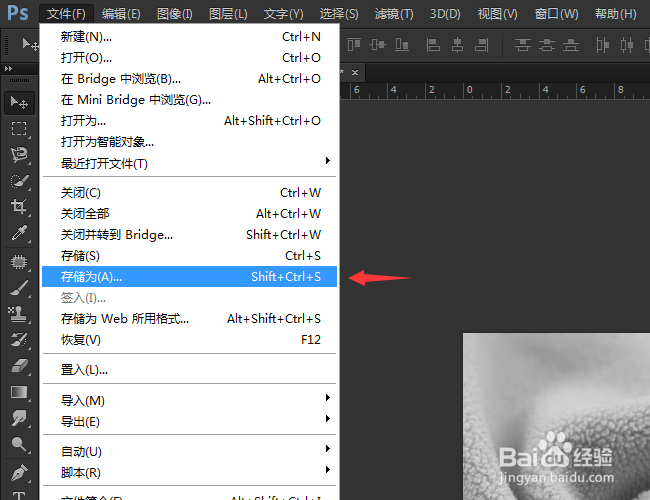Screen dimensions: 650x500
Task: Select the Eraser tool
Action: pyautogui.click(x=19, y=366)
